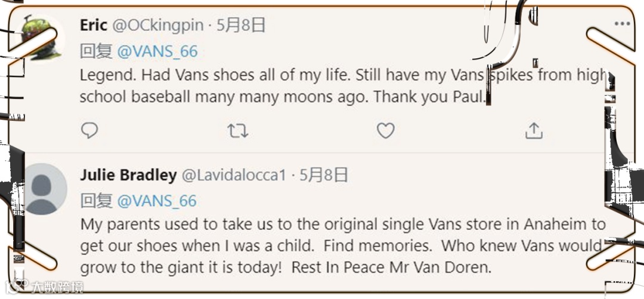Open the @Lavidalocca1 handle
Image resolution: width=644 pixels, height=299 pixels.
pyautogui.click(x=234, y=175)
